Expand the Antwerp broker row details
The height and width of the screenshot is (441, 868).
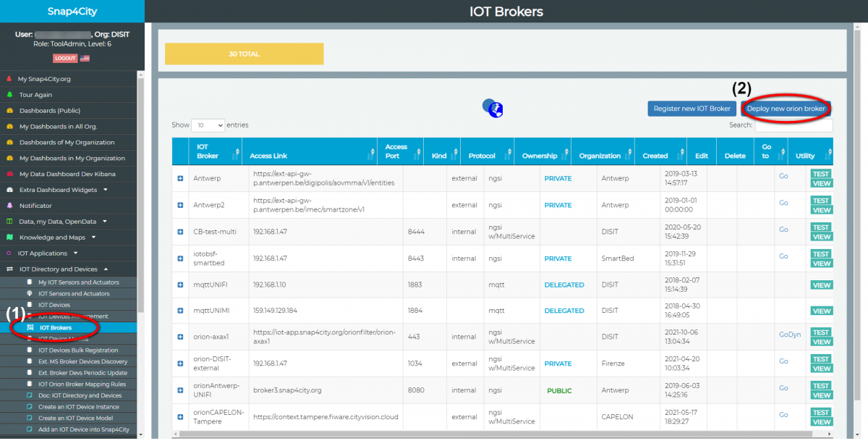[180, 177]
